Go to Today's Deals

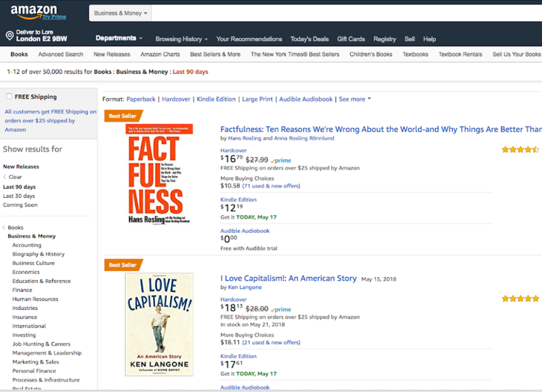click(310, 39)
